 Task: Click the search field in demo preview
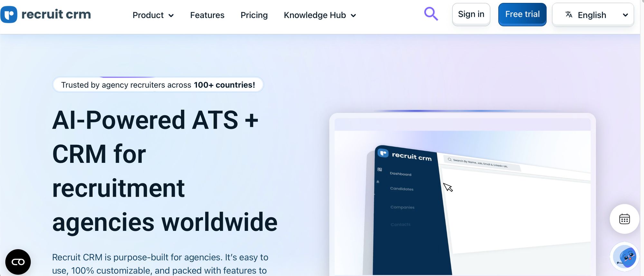(482, 163)
